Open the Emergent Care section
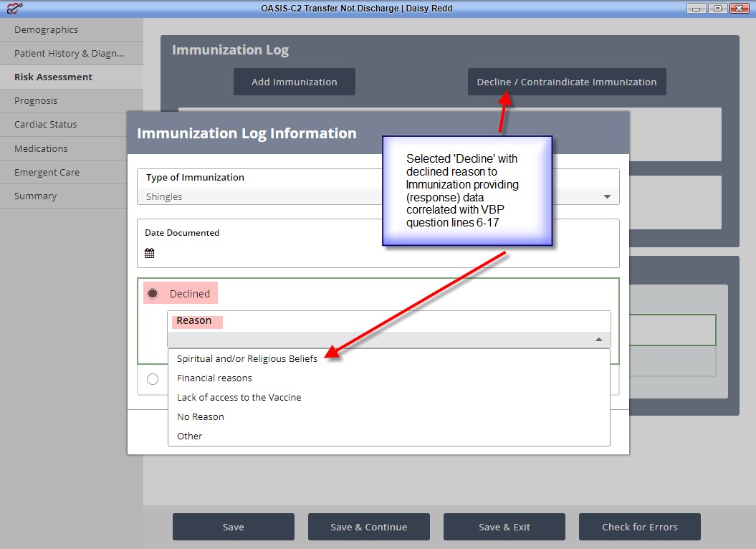 [47, 172]
